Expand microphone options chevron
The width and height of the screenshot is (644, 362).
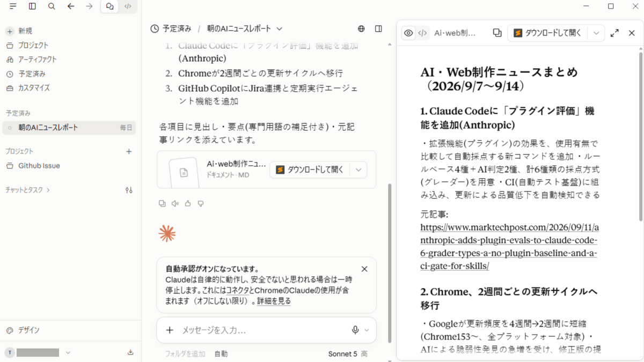(x=367, y=330)
